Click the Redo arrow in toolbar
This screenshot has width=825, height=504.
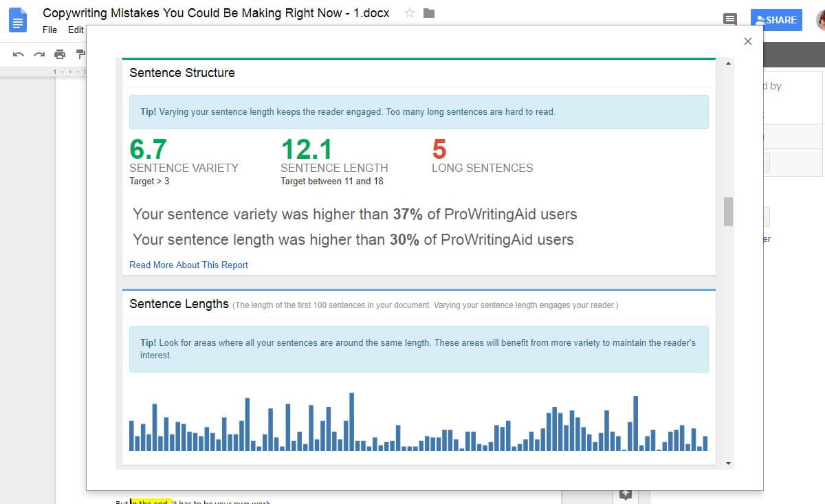39,54
